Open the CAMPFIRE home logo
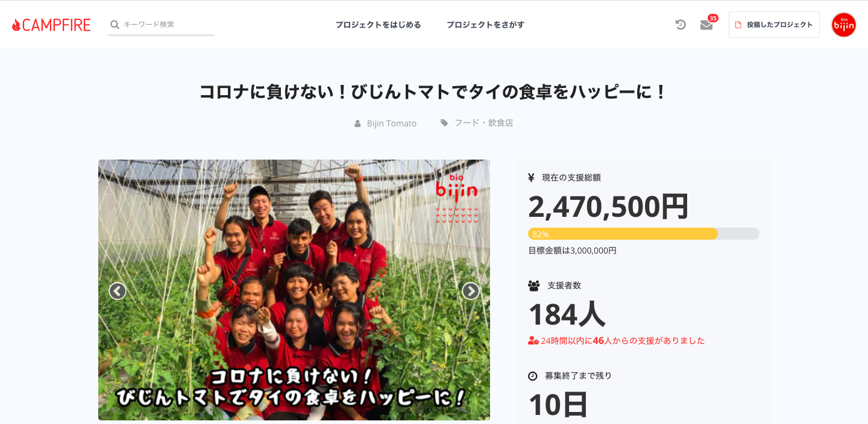 coord(51,25)
